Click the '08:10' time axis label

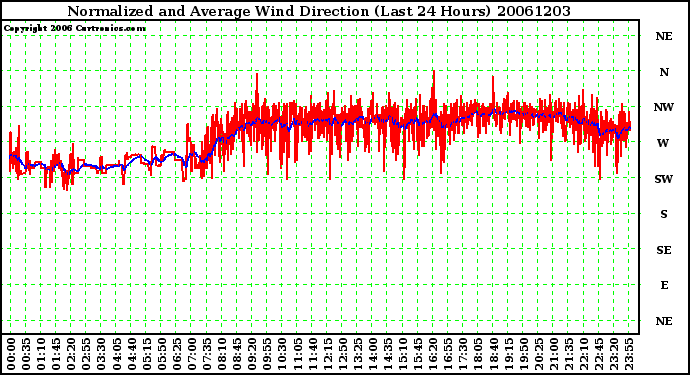tap(222, 354)
